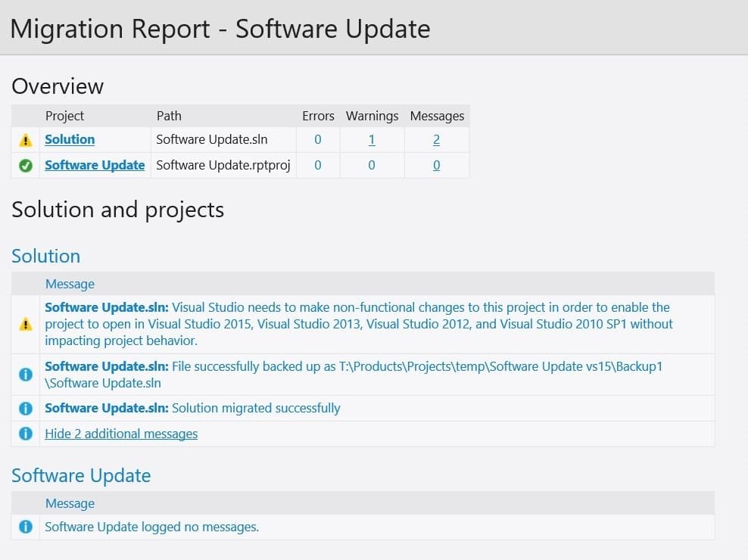
Task: Open the Solution messages count 2 link
Action: [x=436, y=140]
